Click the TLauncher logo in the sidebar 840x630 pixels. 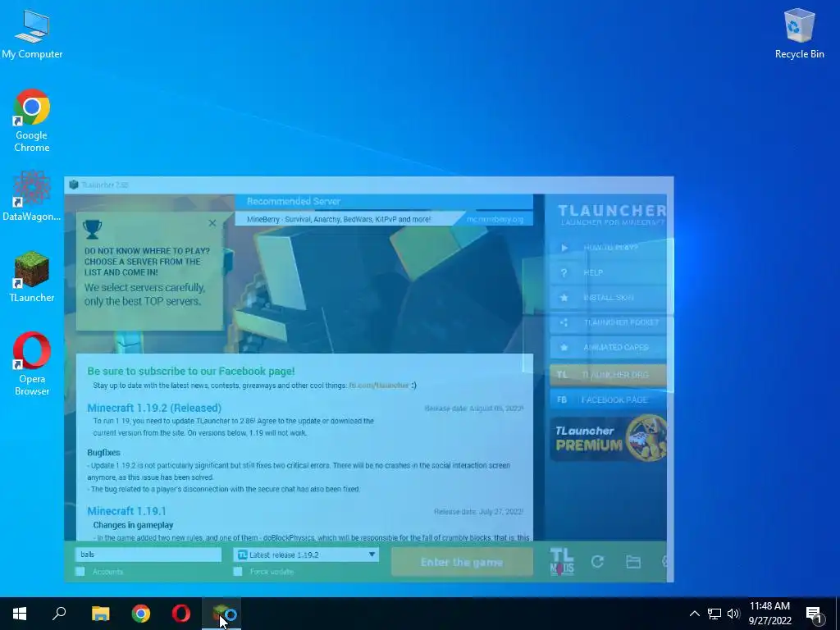pyautogui.click(x=612, y=214)
